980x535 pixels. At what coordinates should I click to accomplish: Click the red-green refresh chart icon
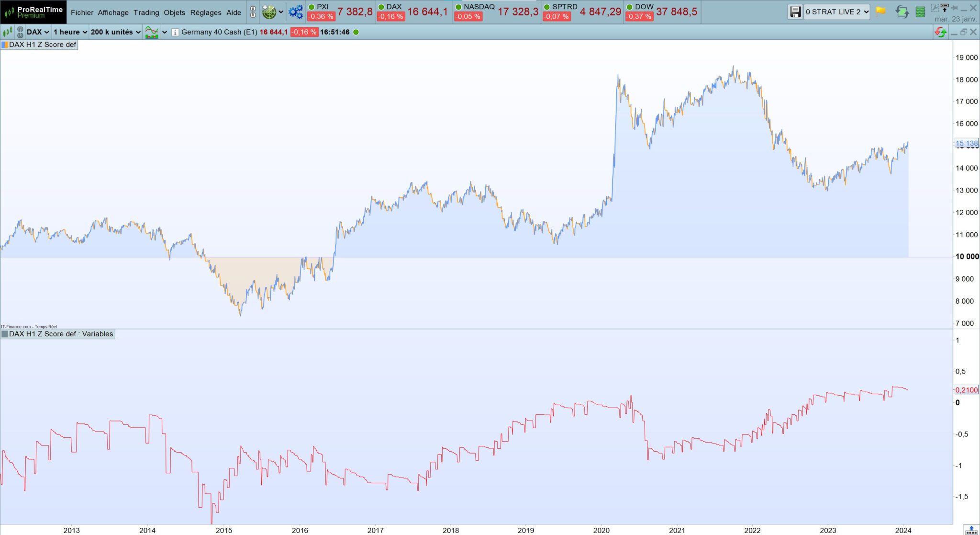(x=940, y=32)
